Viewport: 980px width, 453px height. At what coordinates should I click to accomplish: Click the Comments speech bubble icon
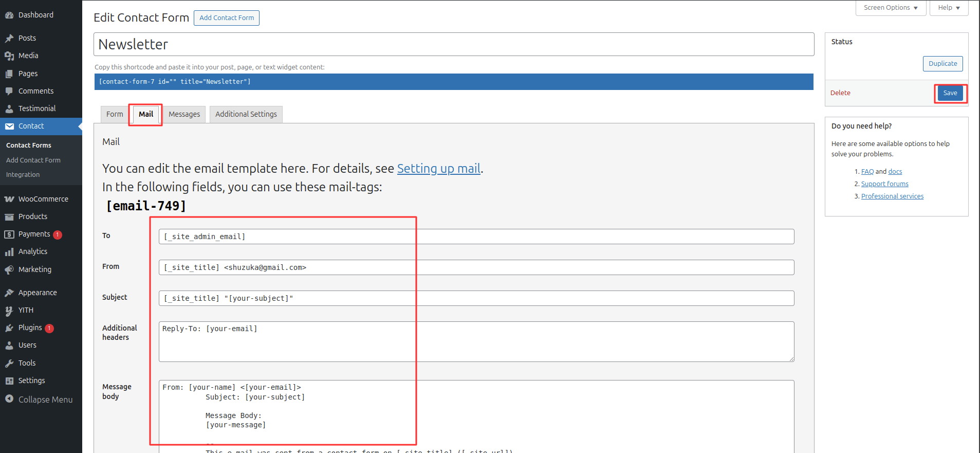point(9,91)
